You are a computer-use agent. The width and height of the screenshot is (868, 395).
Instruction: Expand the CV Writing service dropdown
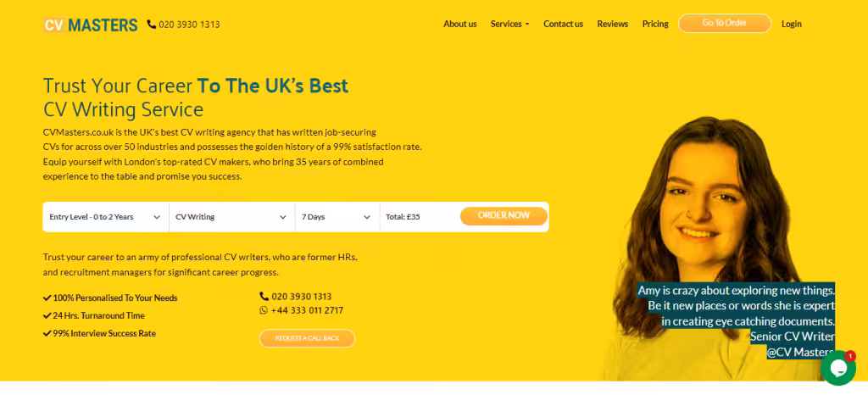coord(232,217)
